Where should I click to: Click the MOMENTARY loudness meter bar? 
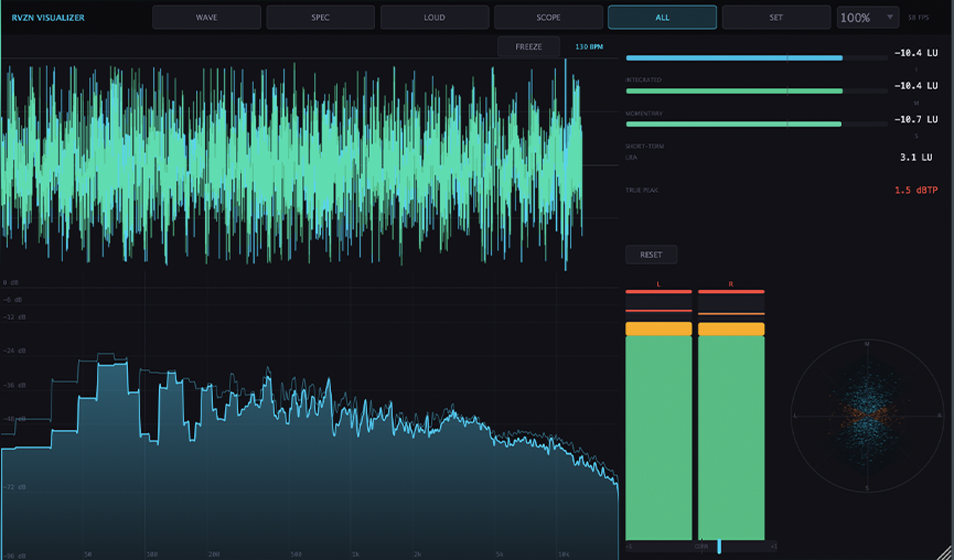[756, 124]
